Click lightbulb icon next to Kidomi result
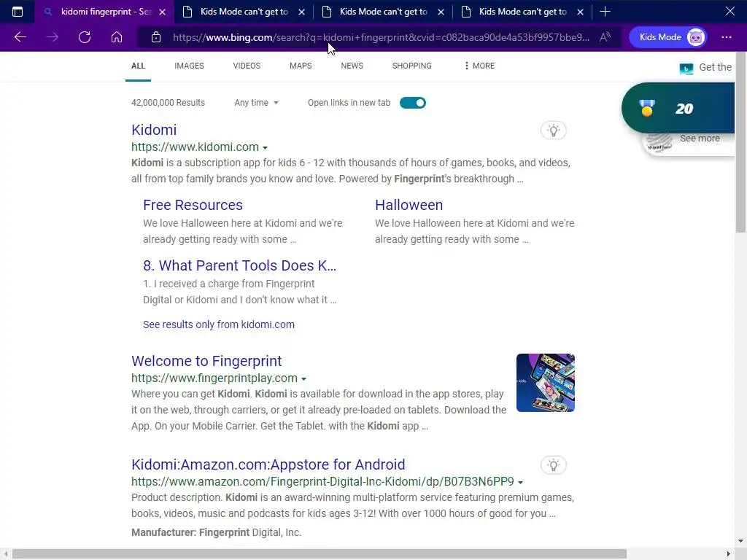The width and height of the screenshot is (747, 560). [553, 131]
